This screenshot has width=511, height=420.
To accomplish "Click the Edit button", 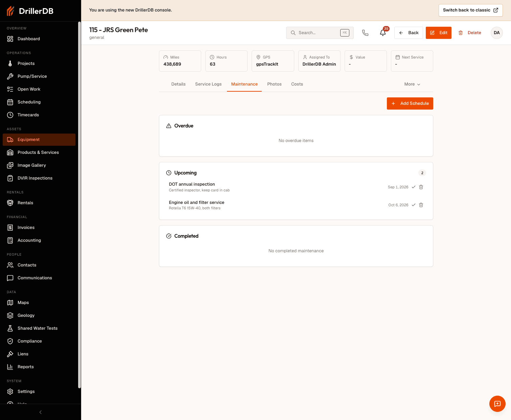I will click(438, 33).
